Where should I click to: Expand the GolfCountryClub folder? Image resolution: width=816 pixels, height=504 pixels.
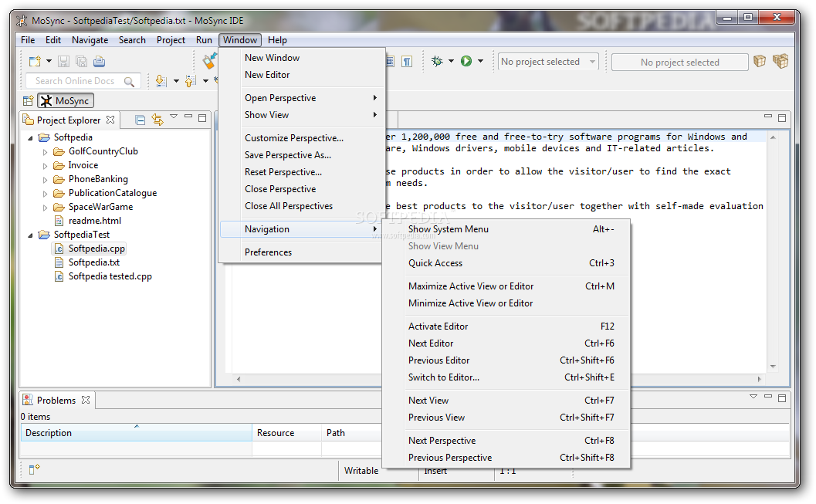(x=46, y=152)
